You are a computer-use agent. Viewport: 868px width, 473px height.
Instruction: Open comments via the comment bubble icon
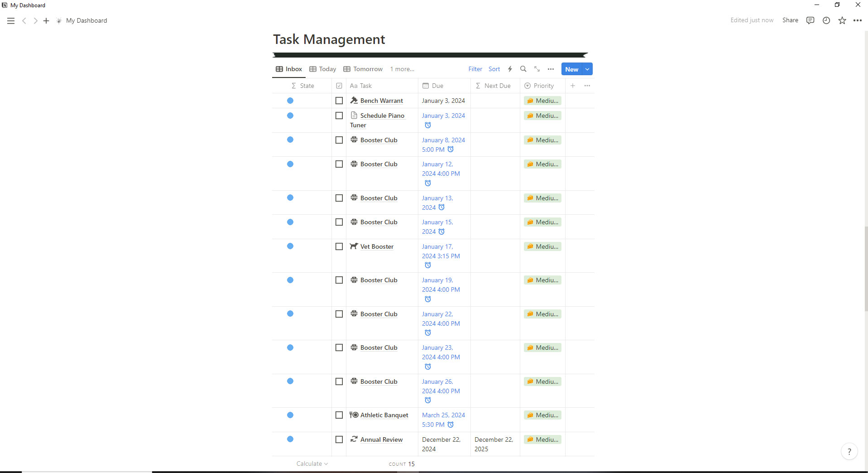[810, 20]
